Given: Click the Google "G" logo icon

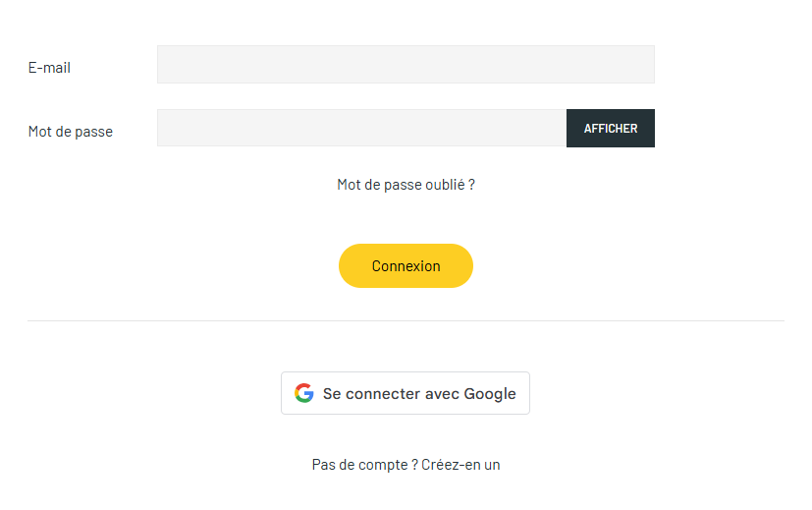Looking at the screenshot, I should 304,393.
